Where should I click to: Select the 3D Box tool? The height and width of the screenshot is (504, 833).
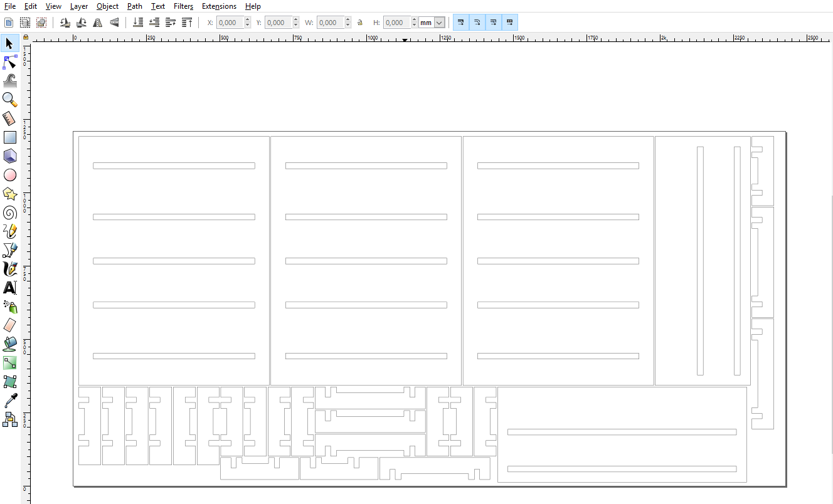pos(9,156)
